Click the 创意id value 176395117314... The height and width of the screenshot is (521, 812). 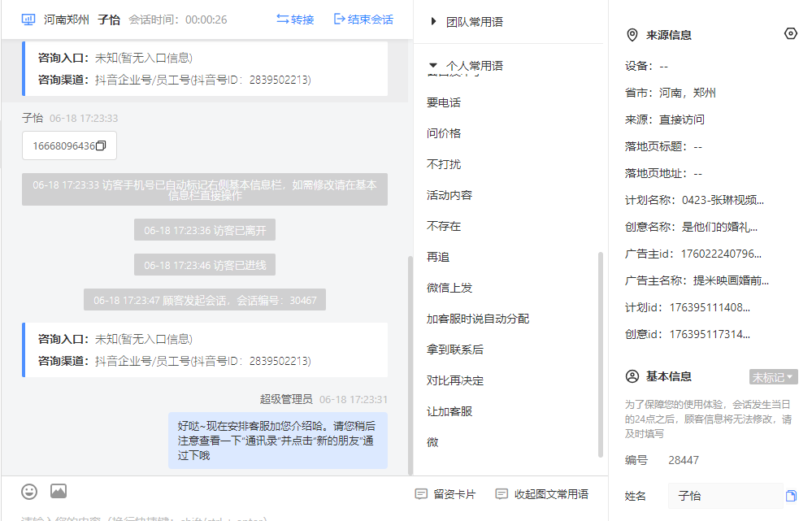click(x=710, y=335)
